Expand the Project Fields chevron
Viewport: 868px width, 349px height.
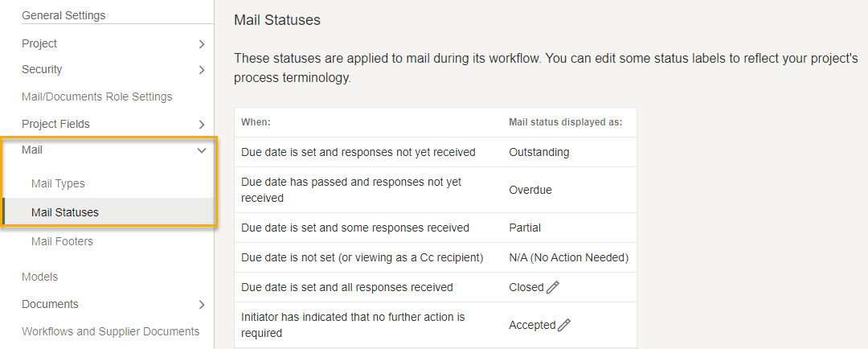tap(202, 125)
